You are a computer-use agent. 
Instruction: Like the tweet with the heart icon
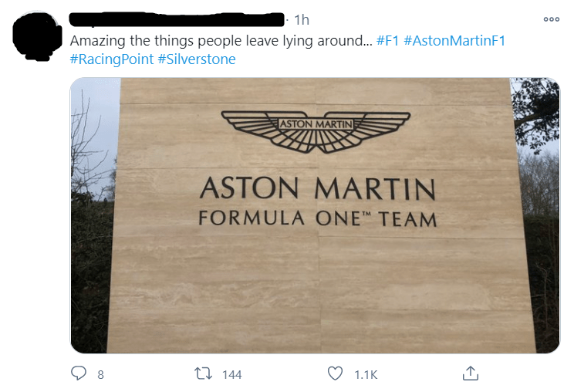(x=336, y=373)
